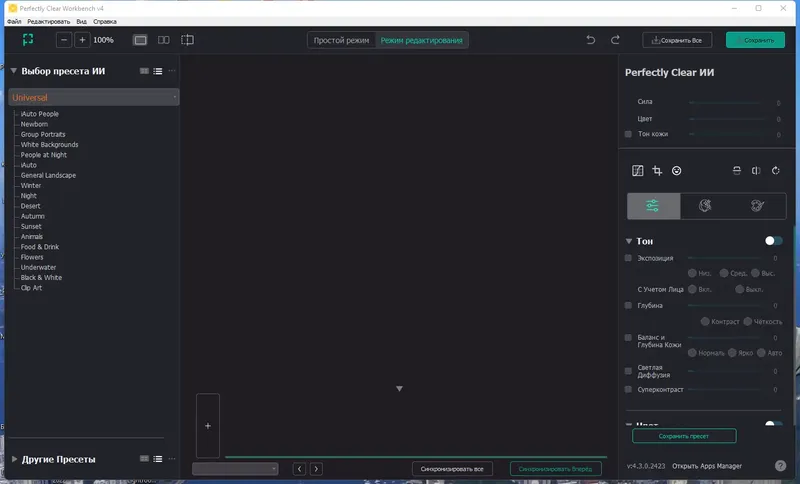The height and width of the screenshot is (484, 800).
Task: Expand the Другие Пресеты section
Action: [14, 459]
